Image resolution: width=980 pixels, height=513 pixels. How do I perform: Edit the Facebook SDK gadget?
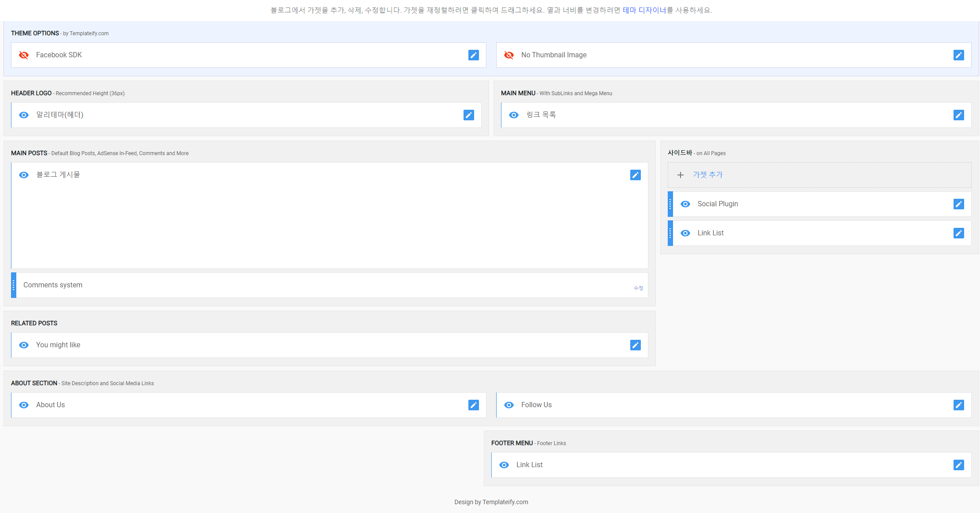coord(473,55)
